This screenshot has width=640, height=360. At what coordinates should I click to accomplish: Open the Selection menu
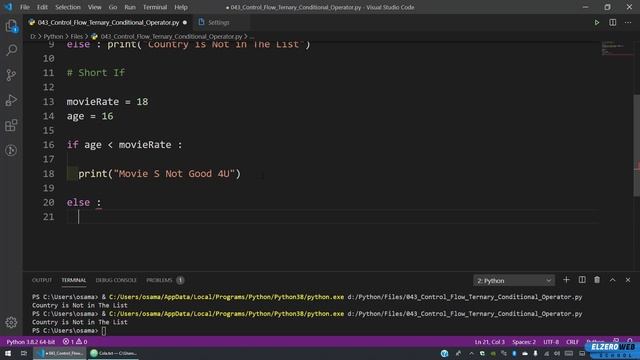pyautogui.click(x=68, y=7)
